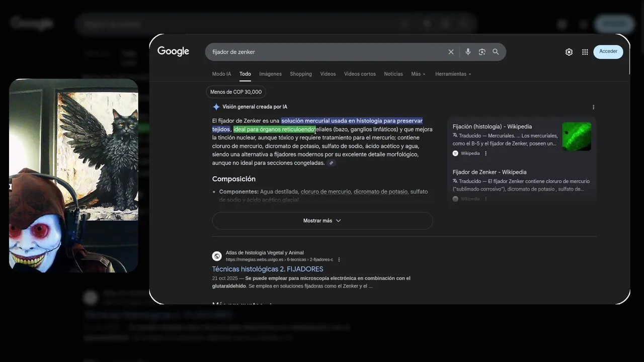This screenshot has width=644, height=362.
Task: Open the Imágenes tab
Action: click(x=270, y=74)
